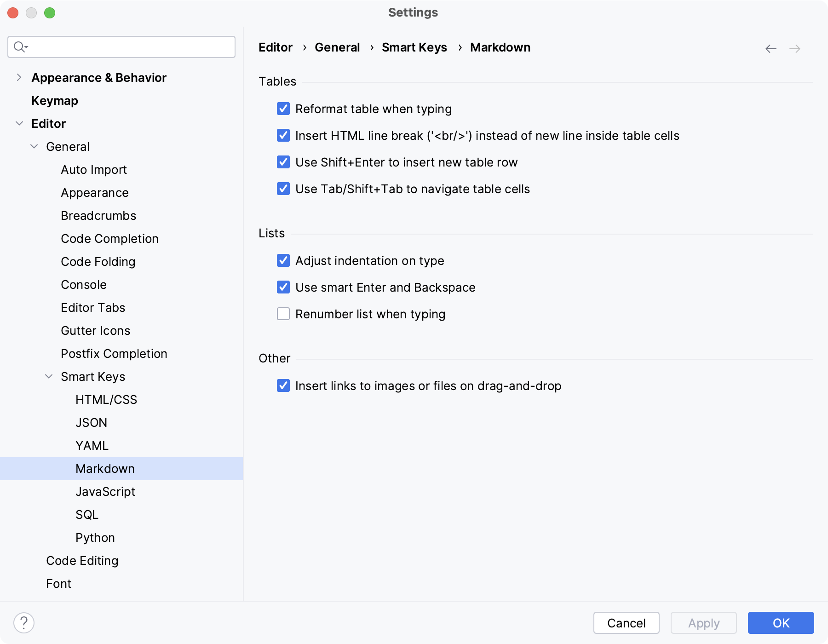Expand the Appearance & Behavior section

click(18, 77)
